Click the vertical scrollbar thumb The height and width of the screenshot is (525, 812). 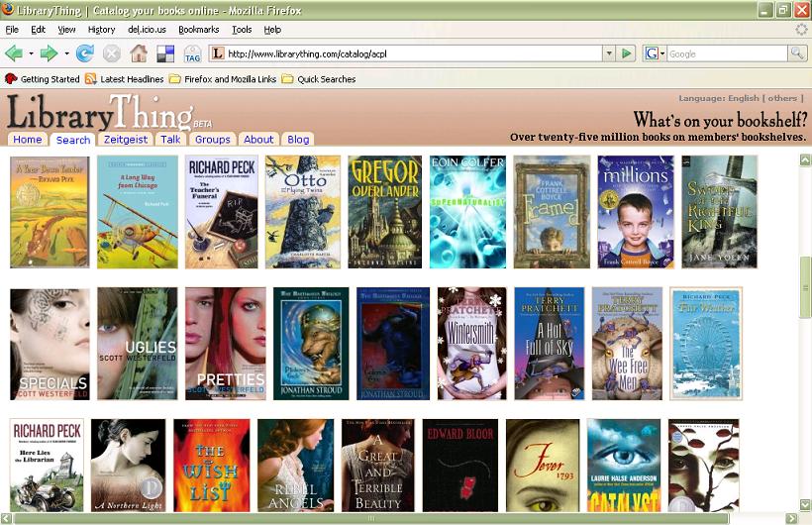pos(805,287)
